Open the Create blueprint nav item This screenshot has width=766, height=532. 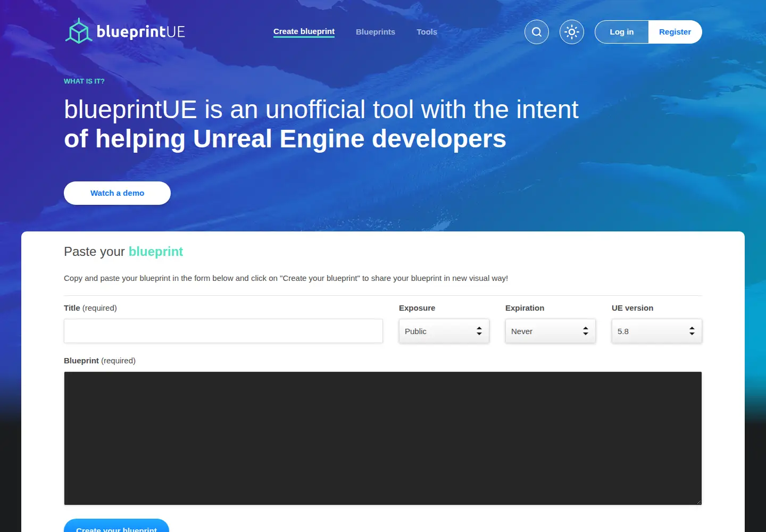click(304, 31)
